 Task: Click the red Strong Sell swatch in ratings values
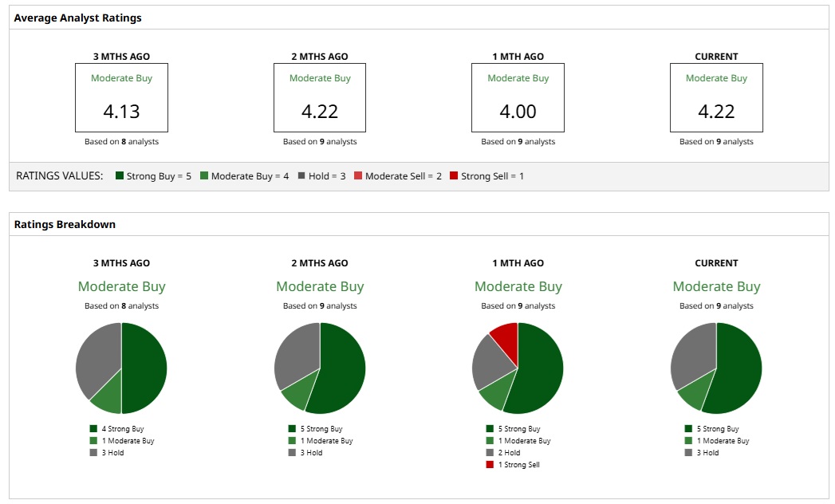[454, 175]
